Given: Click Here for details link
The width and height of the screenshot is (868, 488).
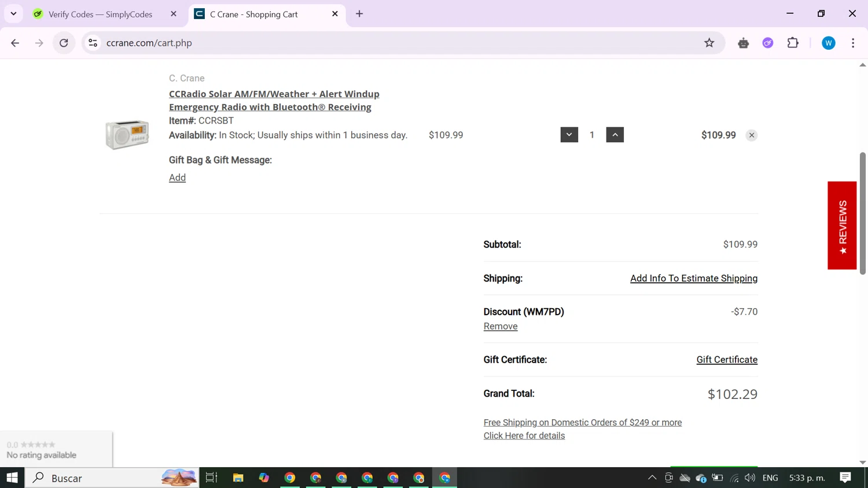Looking at the screenshot, I should (524, 436).
